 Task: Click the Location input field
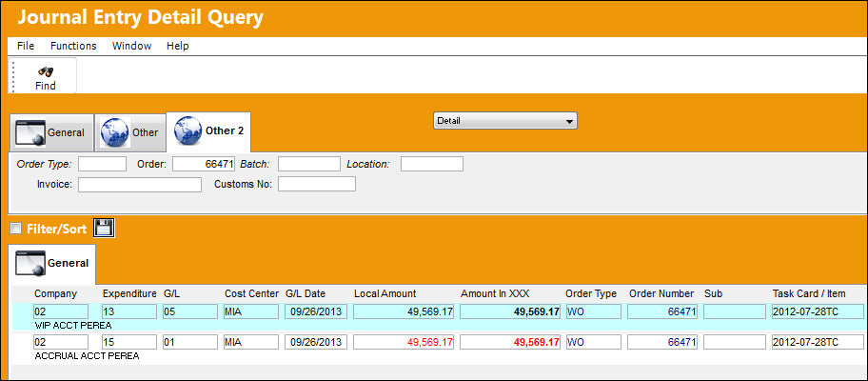[432, 164]
